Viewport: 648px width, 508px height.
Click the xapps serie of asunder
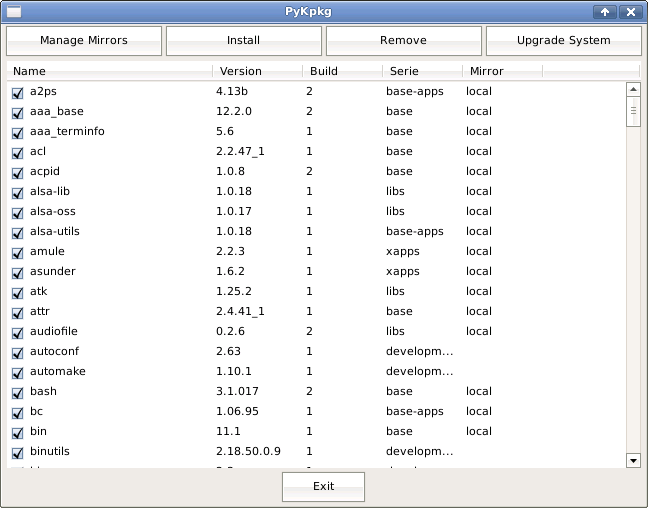click(403, 272)
